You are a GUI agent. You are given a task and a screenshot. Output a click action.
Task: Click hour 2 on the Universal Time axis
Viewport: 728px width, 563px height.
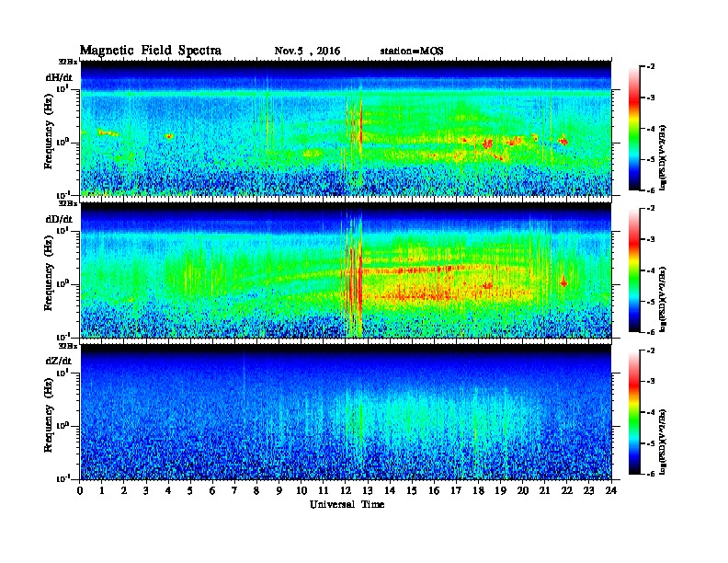tap(124, 491)
